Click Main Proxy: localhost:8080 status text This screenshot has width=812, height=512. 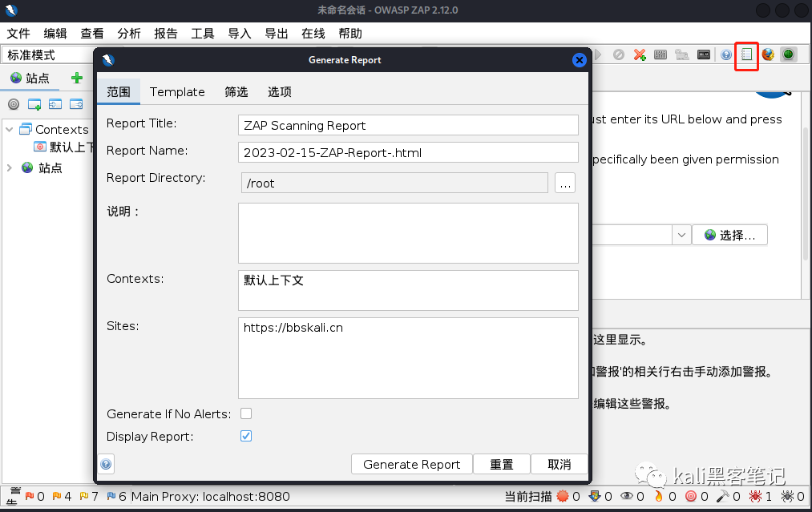(210, 496)
